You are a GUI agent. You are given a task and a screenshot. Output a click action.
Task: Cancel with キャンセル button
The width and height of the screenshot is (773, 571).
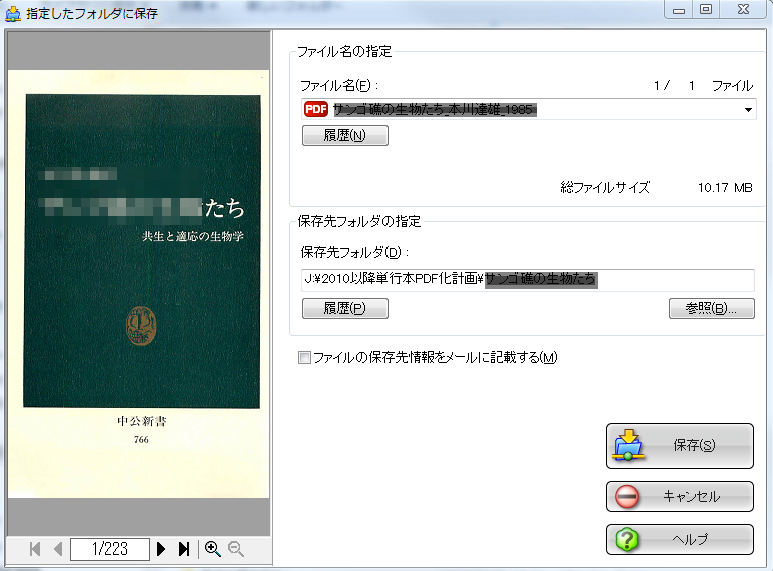[x=680, y=497]
